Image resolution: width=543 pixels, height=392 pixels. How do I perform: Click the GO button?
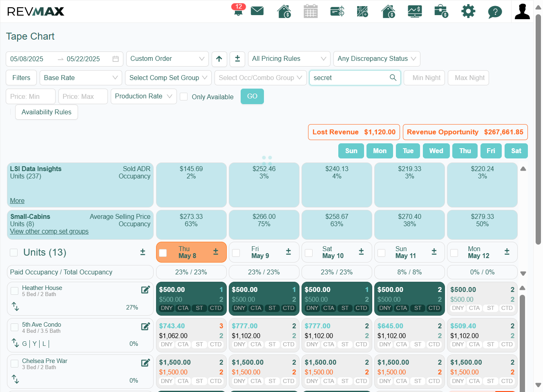pos(252,96)
